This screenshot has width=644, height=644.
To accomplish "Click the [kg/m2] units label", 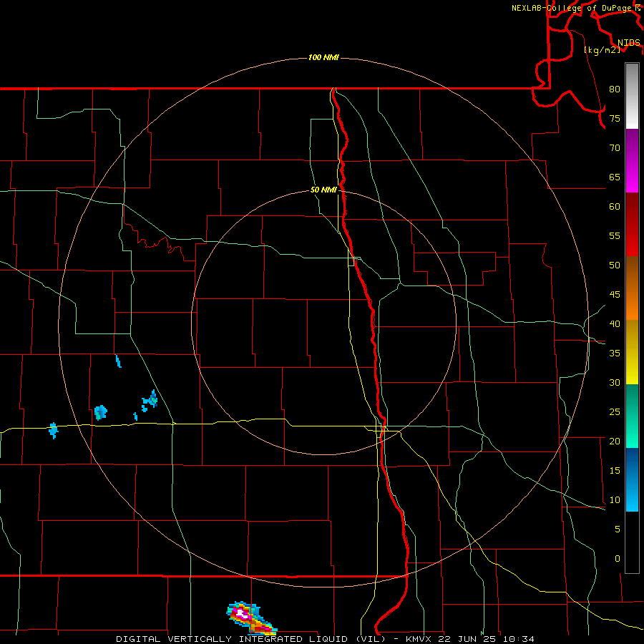I will [x=602, y=50].
